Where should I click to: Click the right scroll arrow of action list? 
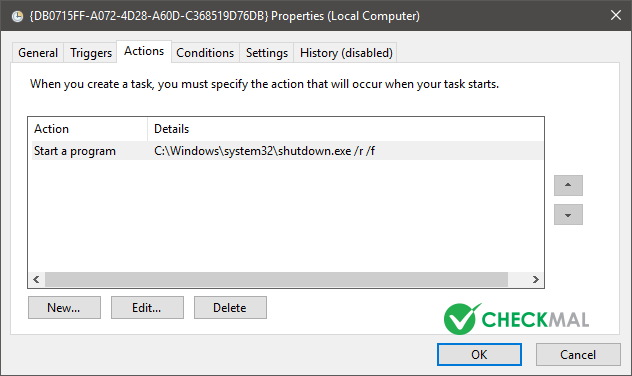pos(535,279)
